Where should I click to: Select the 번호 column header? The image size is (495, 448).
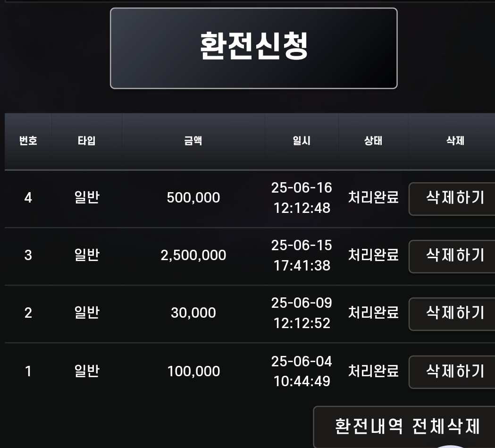pyautogui.click(x=28, y=141)
